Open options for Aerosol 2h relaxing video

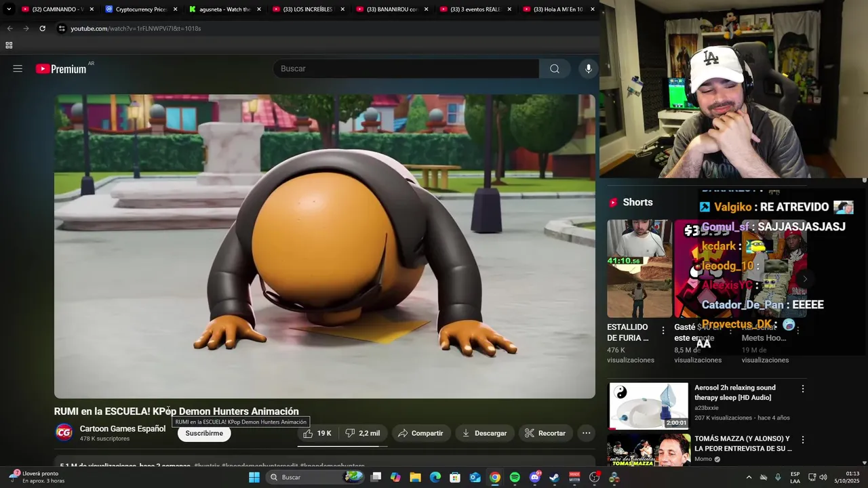tap(803, 389)
